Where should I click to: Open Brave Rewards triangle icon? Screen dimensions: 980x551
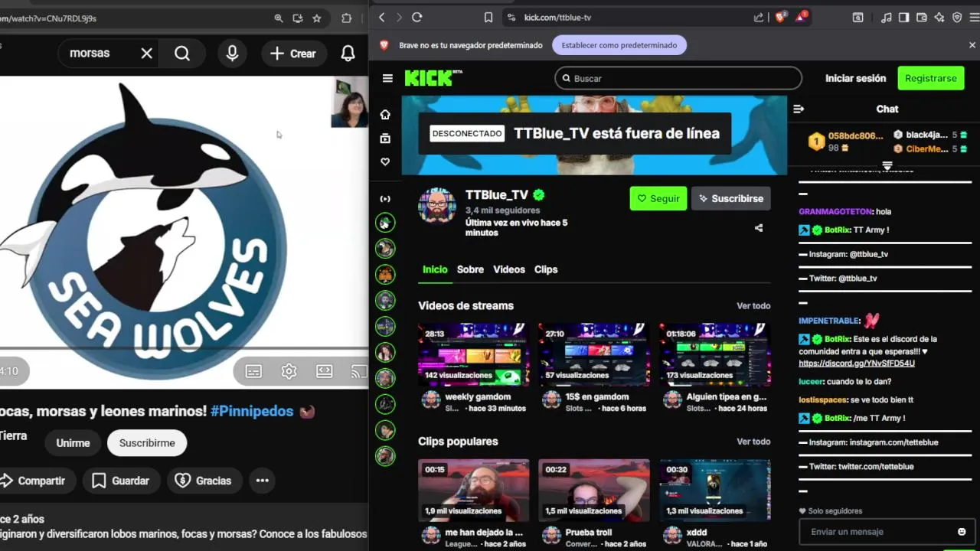(801, 17)
